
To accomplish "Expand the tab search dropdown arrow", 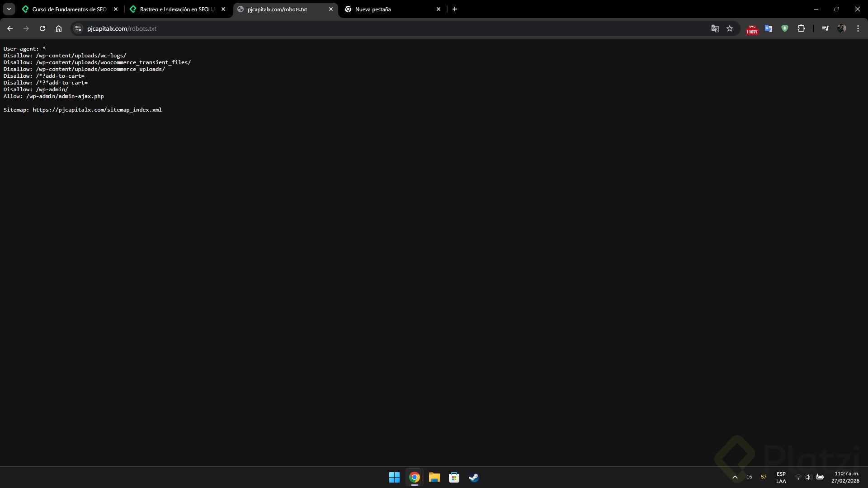I will (9, 9).
